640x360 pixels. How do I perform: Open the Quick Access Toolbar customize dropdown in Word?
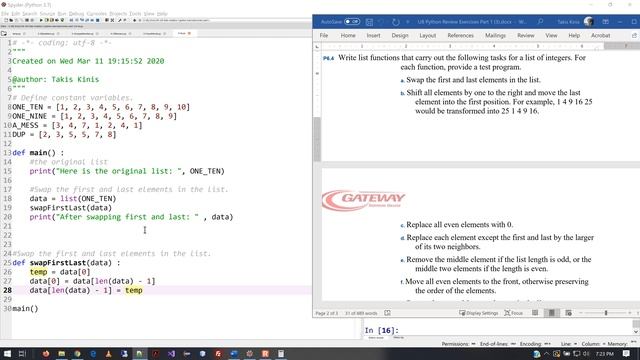407,22
